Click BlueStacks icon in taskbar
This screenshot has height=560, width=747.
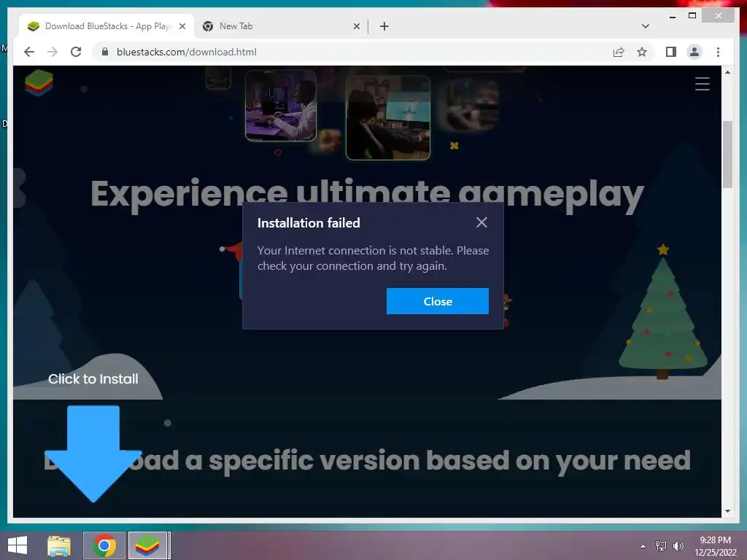coord(147,545)
